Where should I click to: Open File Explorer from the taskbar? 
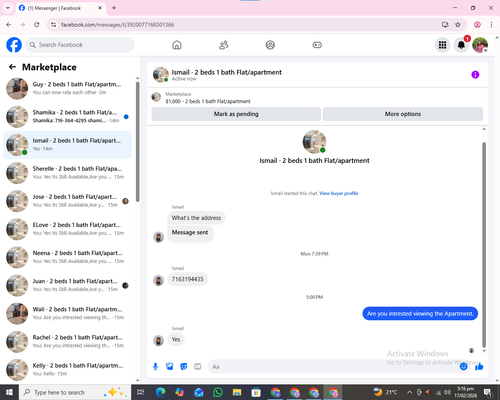(x=237, y=392)
